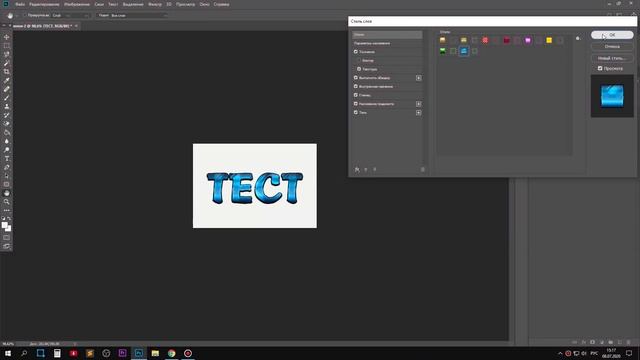Viewport: 640px width, 360px height.
Task: Select the Lasso tool
Action: 7,54
